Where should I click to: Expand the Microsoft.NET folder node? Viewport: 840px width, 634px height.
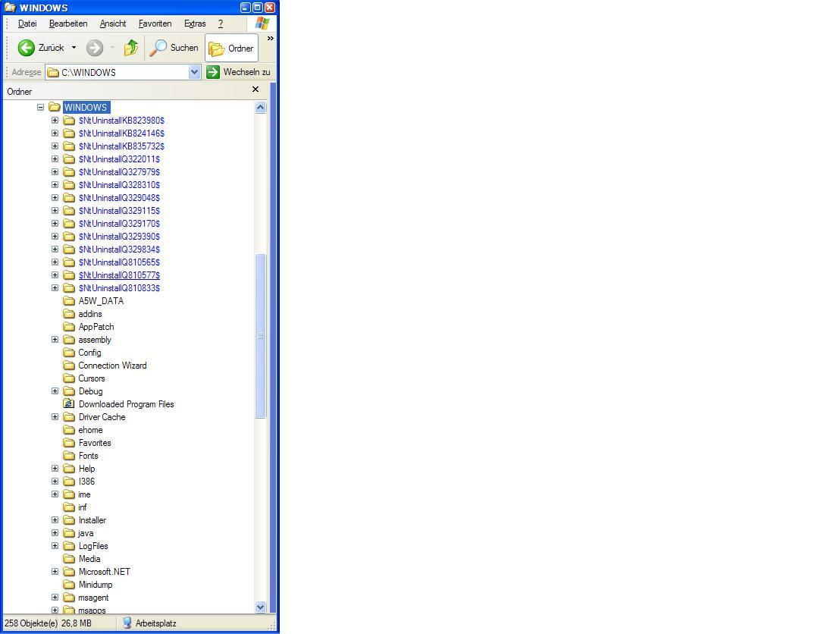[x=55, y=571]
